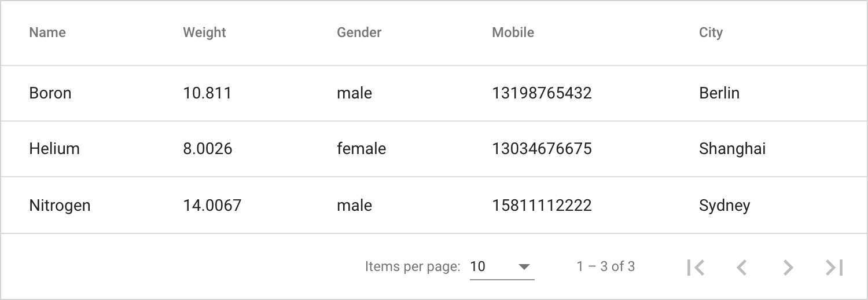Screen dimensions: 868x300
Task: Select the Mobile column header
Action: [x=513, y=32]
